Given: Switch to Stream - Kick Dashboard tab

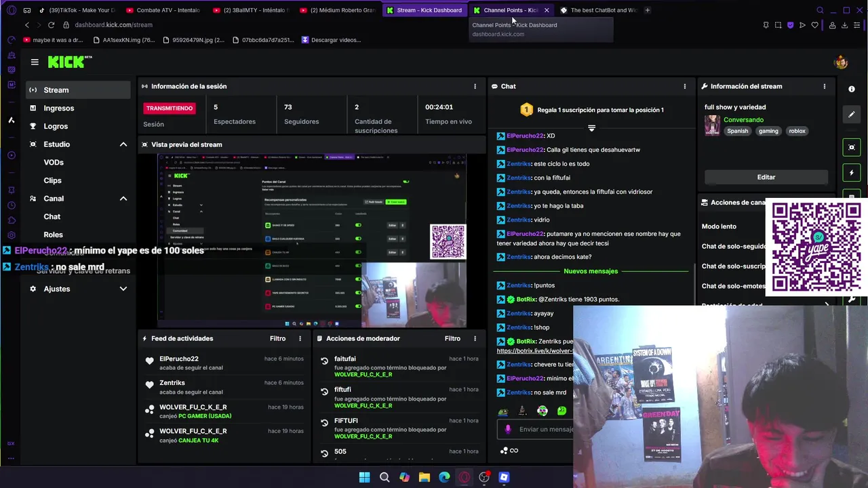Looking at the screenshot, I should 425,10.
